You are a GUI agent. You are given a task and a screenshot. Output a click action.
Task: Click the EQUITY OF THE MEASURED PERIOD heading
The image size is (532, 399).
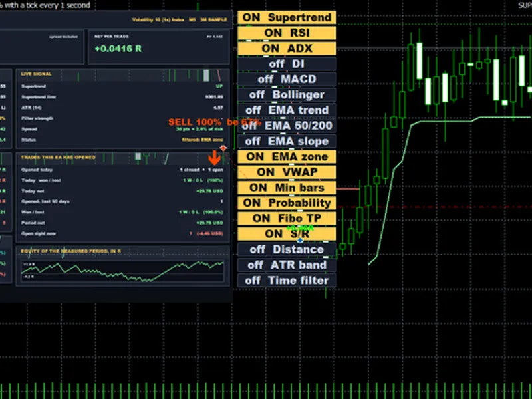click(x=70, y=251)
